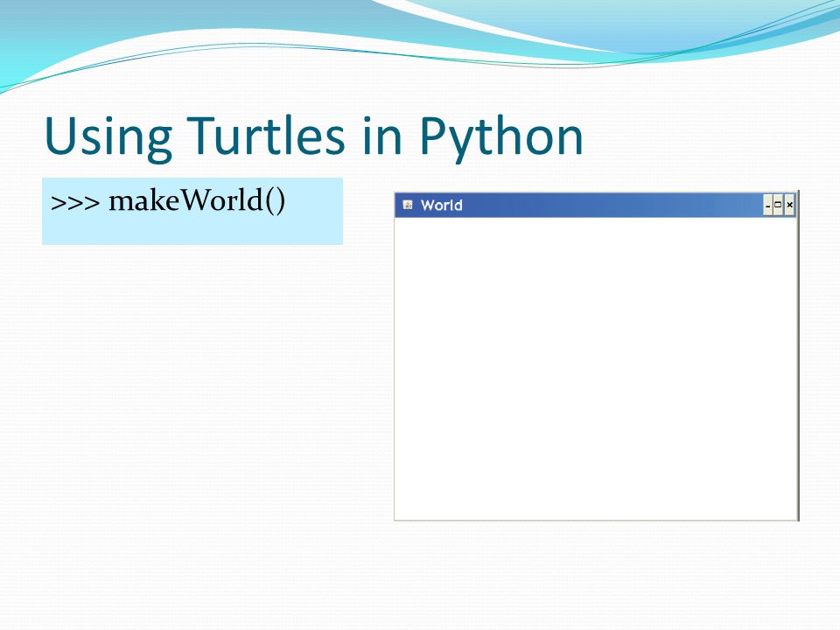
Task: Click the World window title text
Action: click(441, 205)
